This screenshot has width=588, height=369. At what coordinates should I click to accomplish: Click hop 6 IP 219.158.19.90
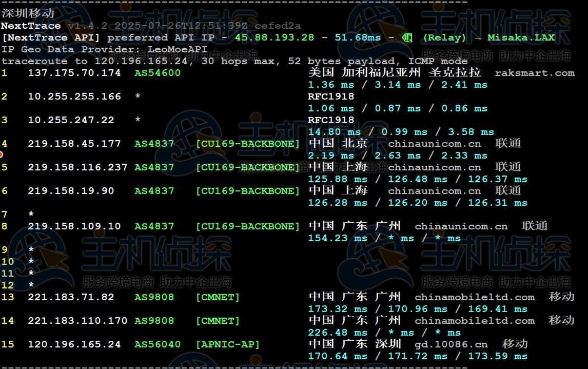point(71,191)
